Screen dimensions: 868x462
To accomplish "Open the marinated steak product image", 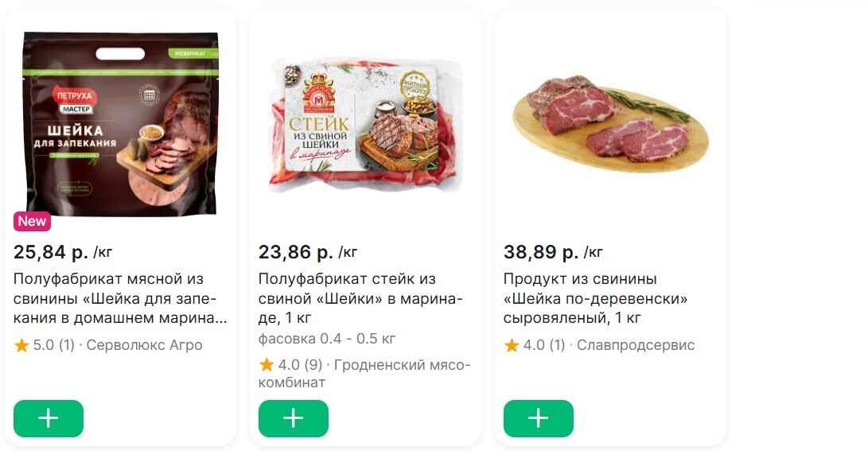I will 365,125.
